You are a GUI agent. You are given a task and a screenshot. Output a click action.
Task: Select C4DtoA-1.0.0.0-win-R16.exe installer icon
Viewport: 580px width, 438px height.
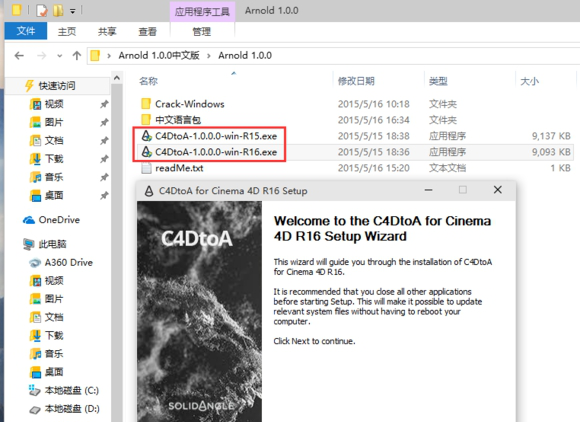(x=146, y=152)
